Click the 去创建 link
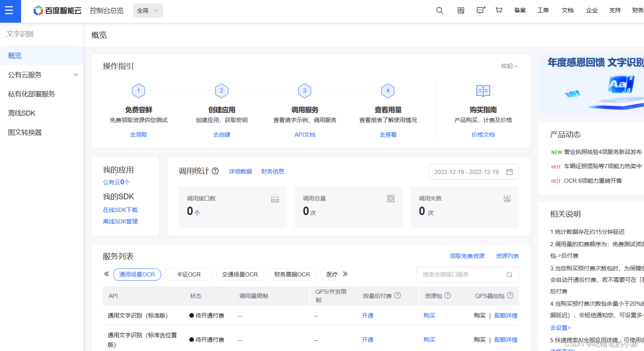The height and width of the screenshot is (351, 644). point(222,135)
